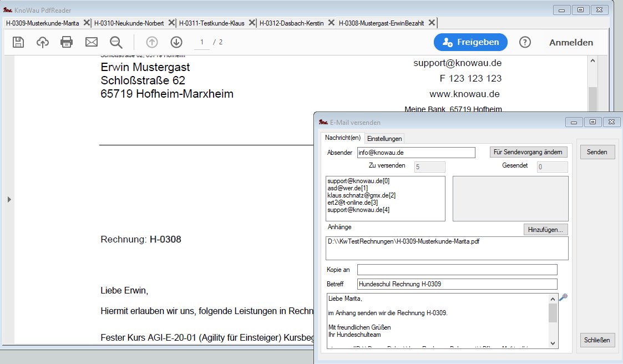Open the Einstellungen tab in email dialog
The height and width of the screenshot is (364, 623).
click(x=384, y=138)
